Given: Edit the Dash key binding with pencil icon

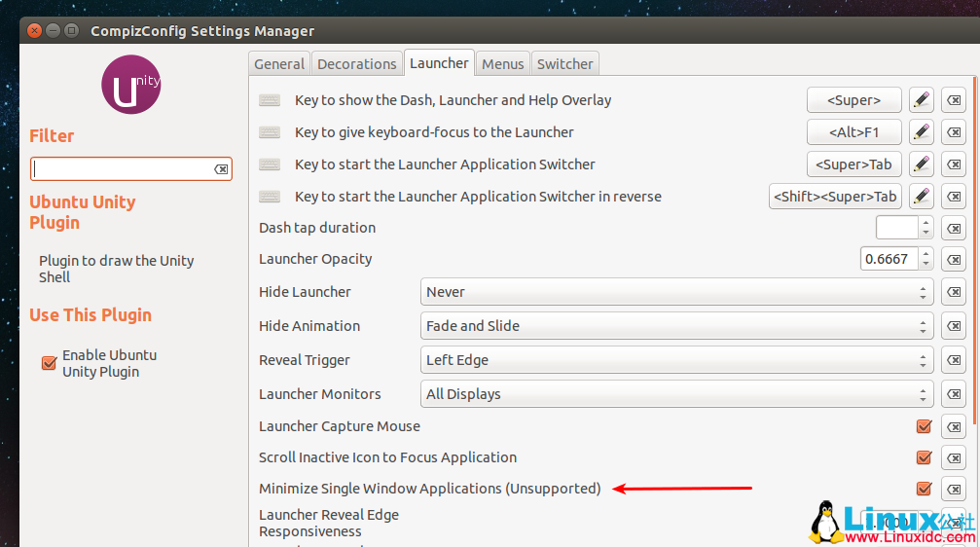Looking at the screenshot, I should pos(922,100).
